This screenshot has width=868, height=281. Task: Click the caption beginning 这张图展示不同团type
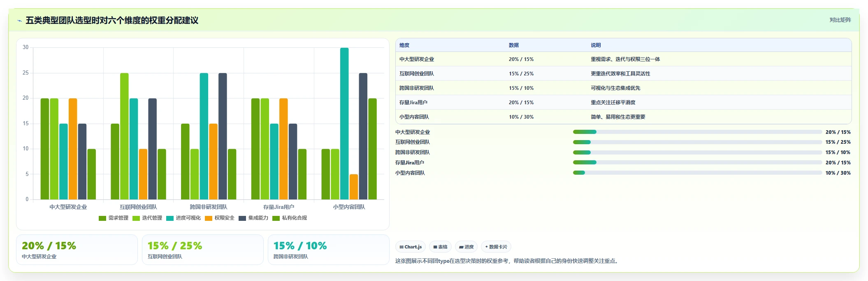[507, 261]
